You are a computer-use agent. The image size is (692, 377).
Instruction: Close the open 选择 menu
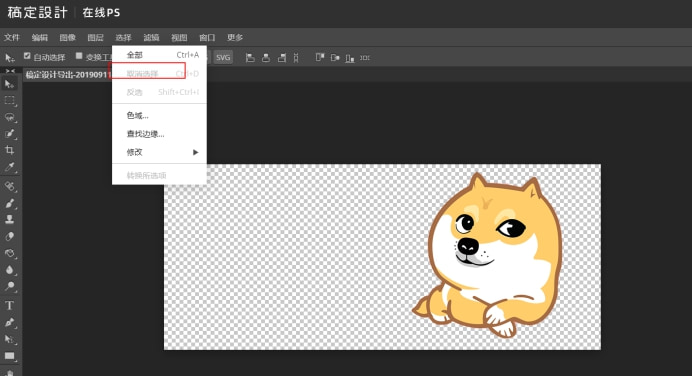pos(123,38)
